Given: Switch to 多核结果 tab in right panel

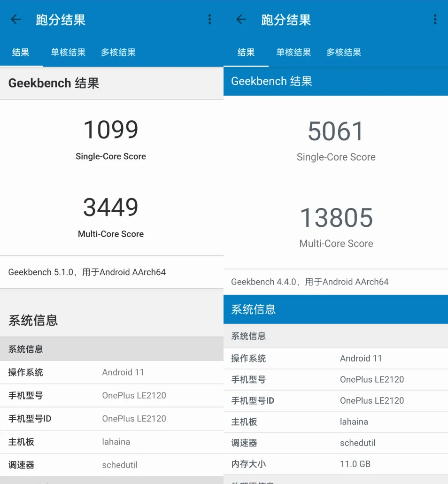Looking at the screenshot, I should click(344, 52).
